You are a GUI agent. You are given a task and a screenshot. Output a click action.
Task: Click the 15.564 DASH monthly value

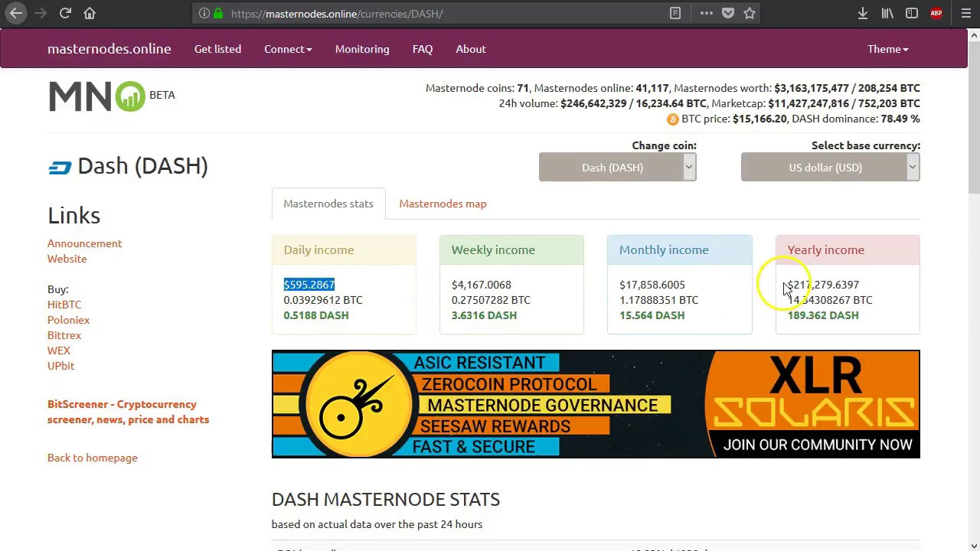coord(652,315)
